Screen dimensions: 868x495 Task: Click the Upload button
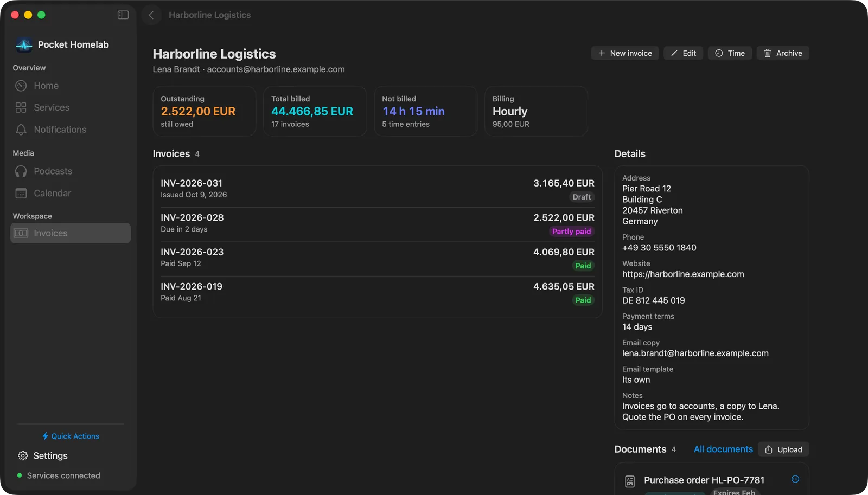[x=783, y=449]
